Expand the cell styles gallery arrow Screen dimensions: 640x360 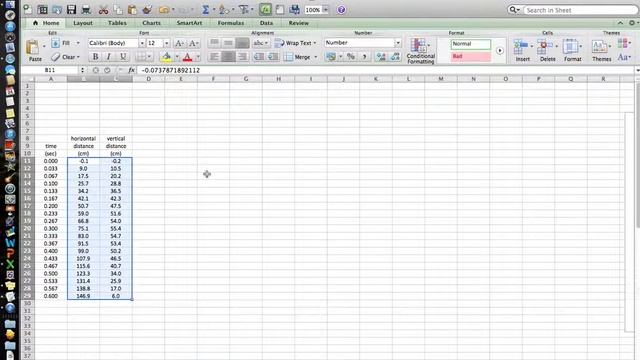click(500, 51)
